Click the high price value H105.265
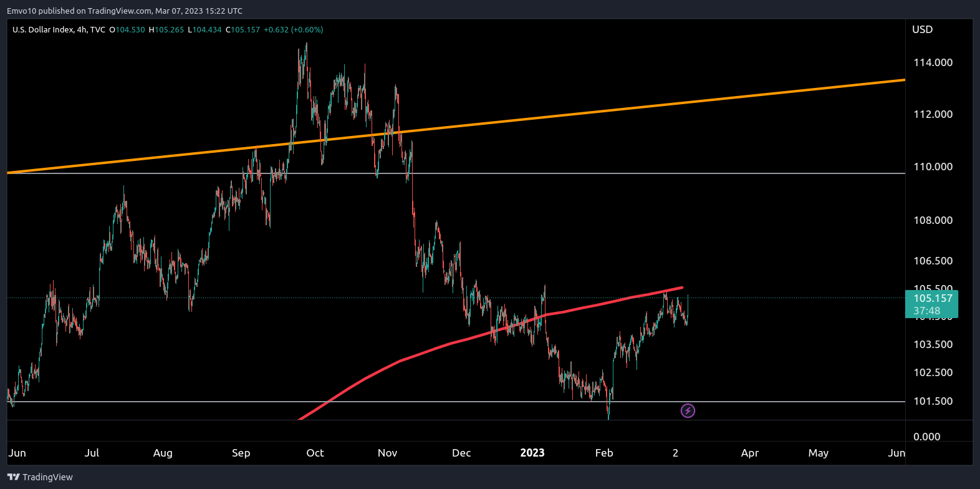The image size is (980, 489). [166, 29]
